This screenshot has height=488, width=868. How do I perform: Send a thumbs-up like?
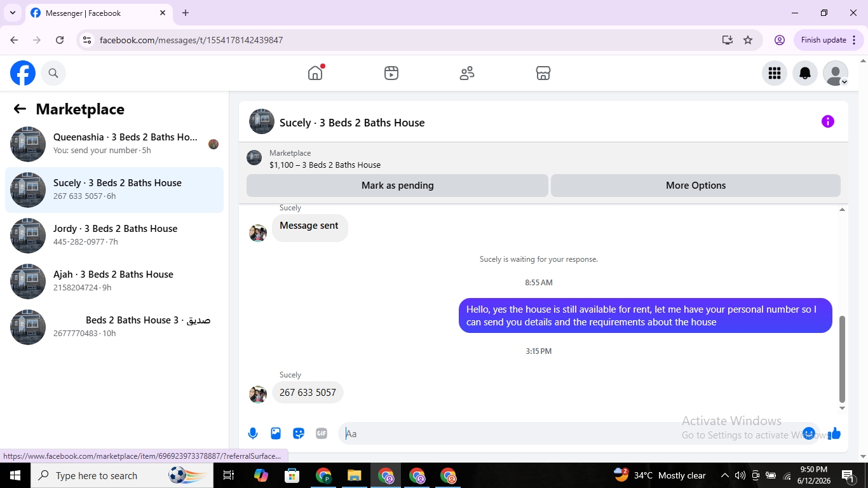(834, 433)
